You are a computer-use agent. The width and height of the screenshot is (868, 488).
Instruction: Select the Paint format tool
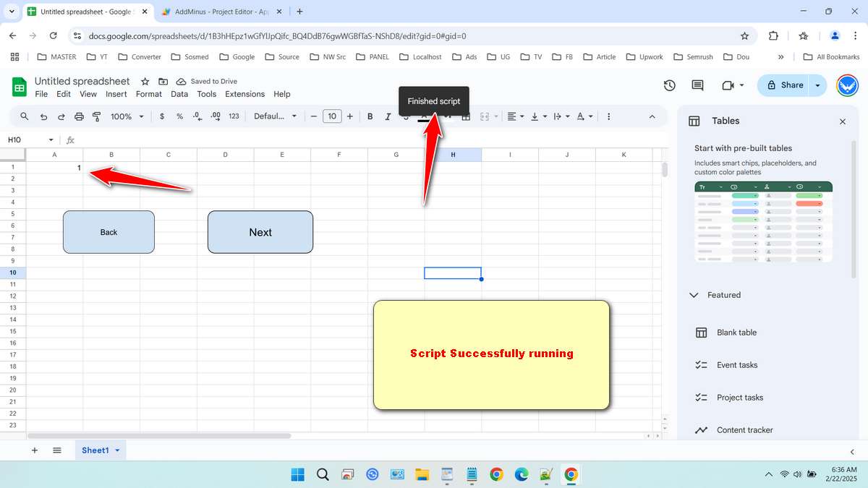(96, 116)
